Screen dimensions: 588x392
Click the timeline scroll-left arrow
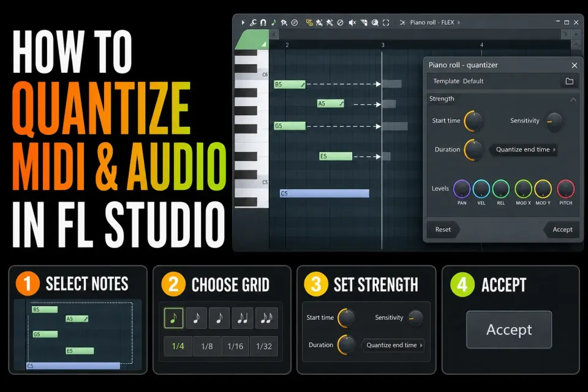coord(274,34)
